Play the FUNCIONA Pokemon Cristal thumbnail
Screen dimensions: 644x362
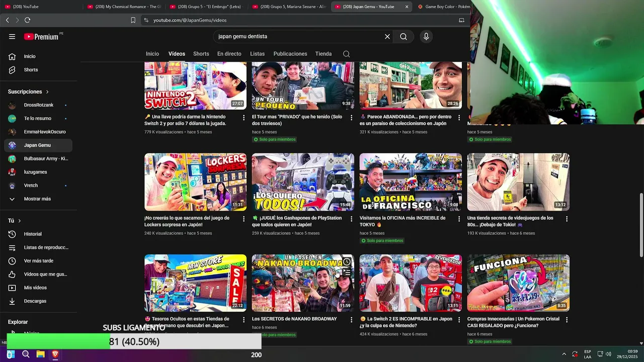[518, 283]
